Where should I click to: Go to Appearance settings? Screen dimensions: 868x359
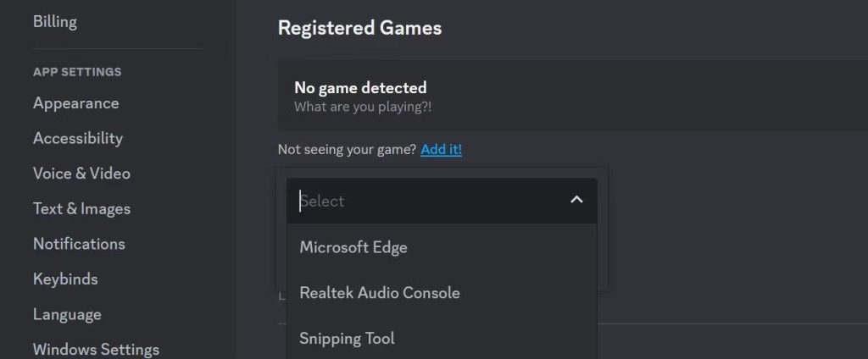[75, 103]
